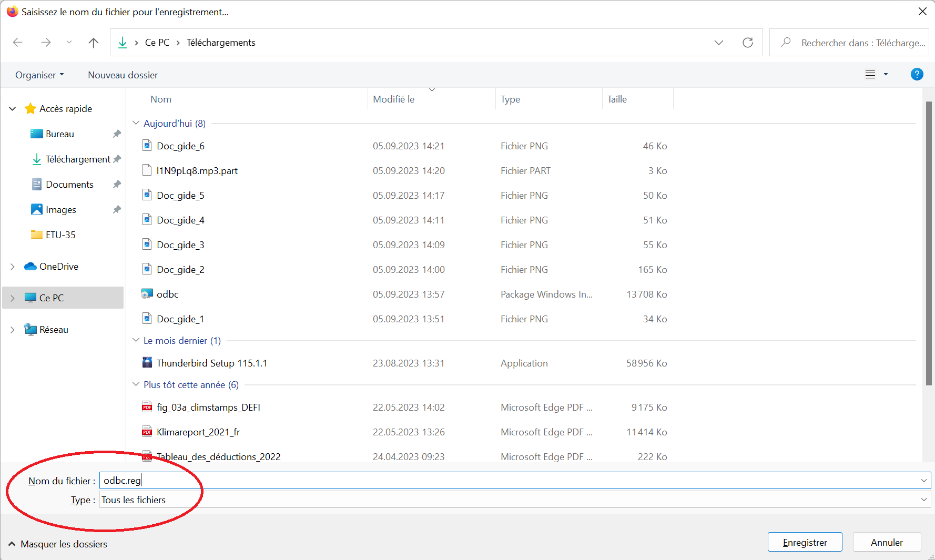Screen dimensions: 935x560
Task: Open the Organiser menu
Action: pyautogui.click(x=39, y=75)
